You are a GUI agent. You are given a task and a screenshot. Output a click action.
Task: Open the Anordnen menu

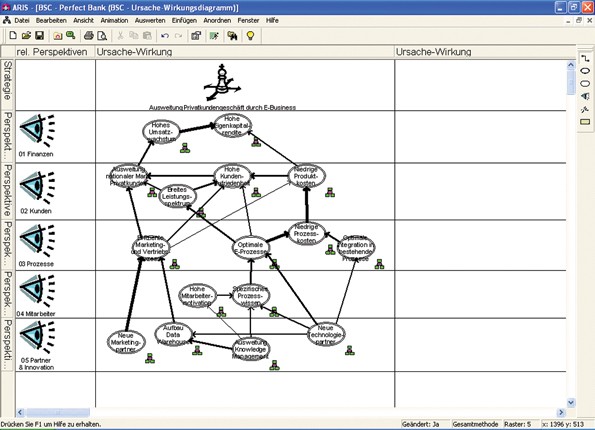(x=217, y=20)
